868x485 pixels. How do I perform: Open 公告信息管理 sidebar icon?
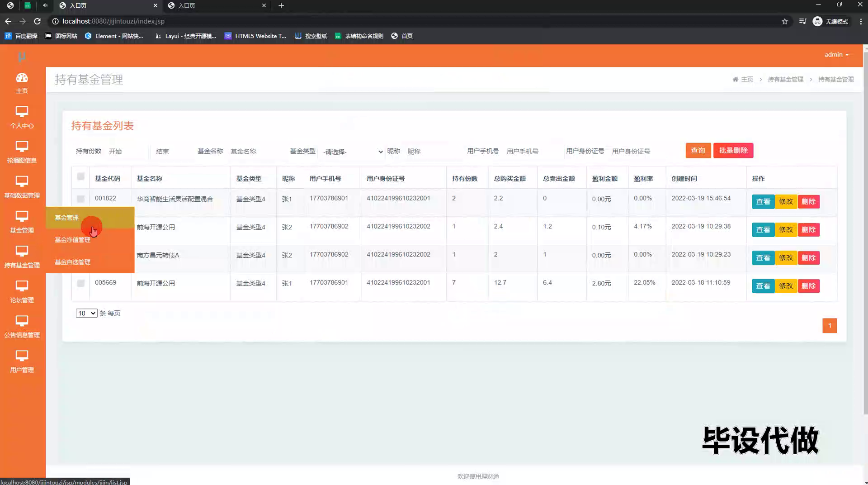point(22,320)
